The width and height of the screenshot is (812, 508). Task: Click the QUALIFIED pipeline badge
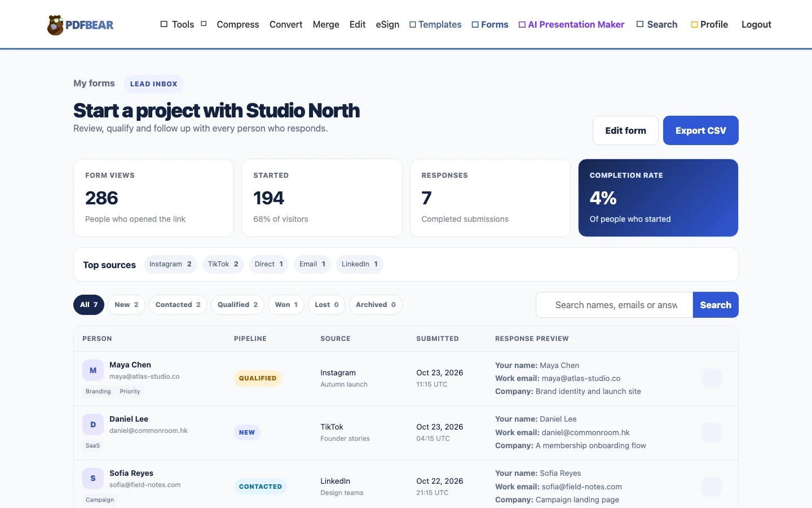tap(258, 378)
